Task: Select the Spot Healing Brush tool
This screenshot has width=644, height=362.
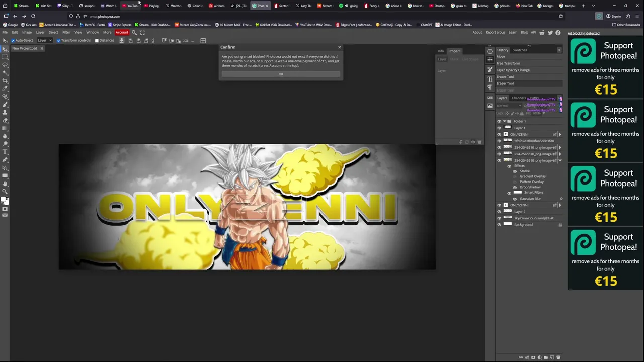Action: point(5,96)
